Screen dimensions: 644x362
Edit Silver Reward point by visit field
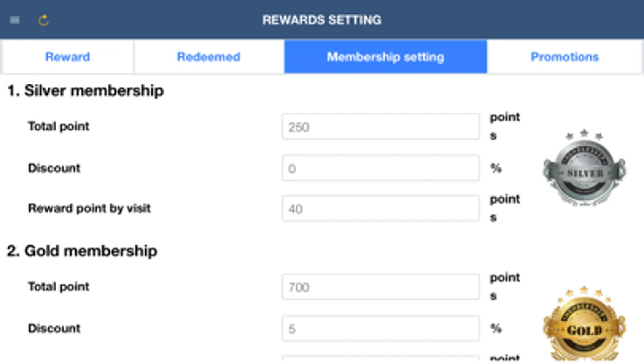pos(381,208)
